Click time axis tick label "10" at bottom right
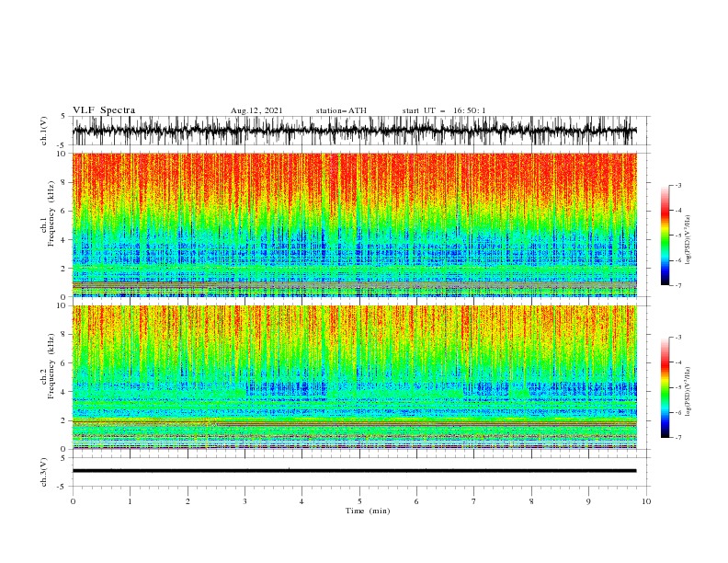Viewport: 728px width, 563px height. point(646,501)
